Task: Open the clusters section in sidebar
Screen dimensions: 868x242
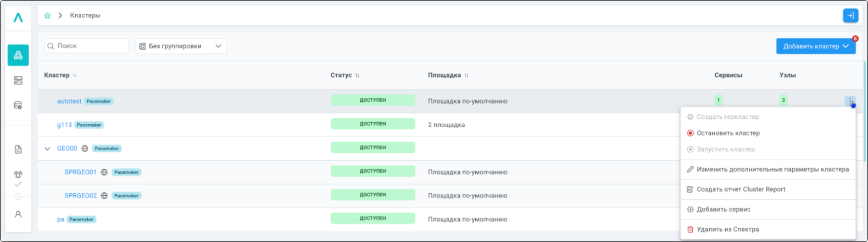Action: pyautogui.click(x=18, y=55)
